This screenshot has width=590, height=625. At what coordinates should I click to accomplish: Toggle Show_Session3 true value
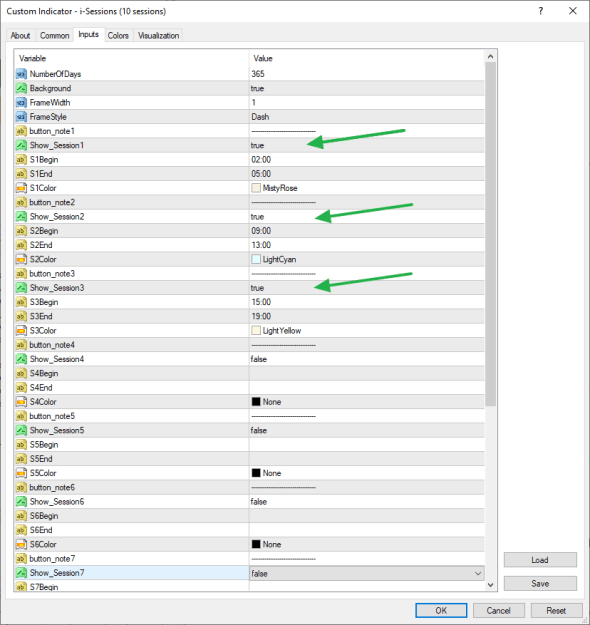366,288
